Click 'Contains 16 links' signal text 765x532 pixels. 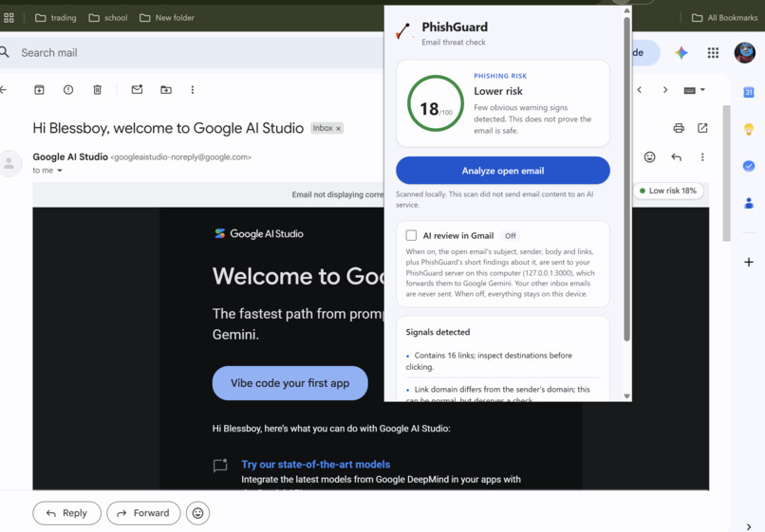coord(489,361)
